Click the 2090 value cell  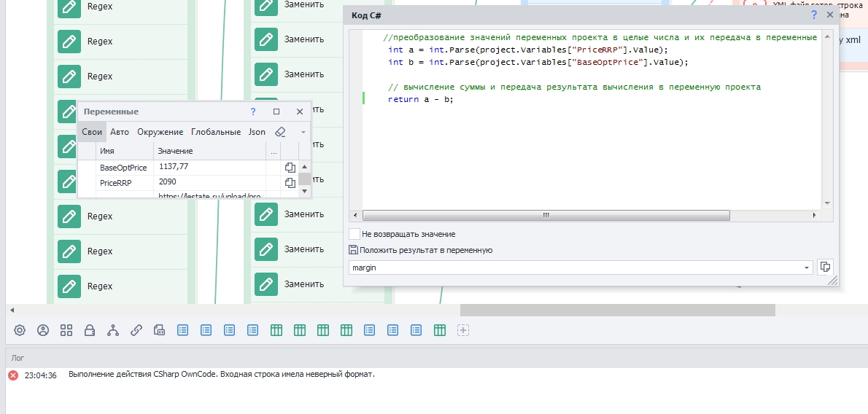pyautogui.click(x=209, y=183)
